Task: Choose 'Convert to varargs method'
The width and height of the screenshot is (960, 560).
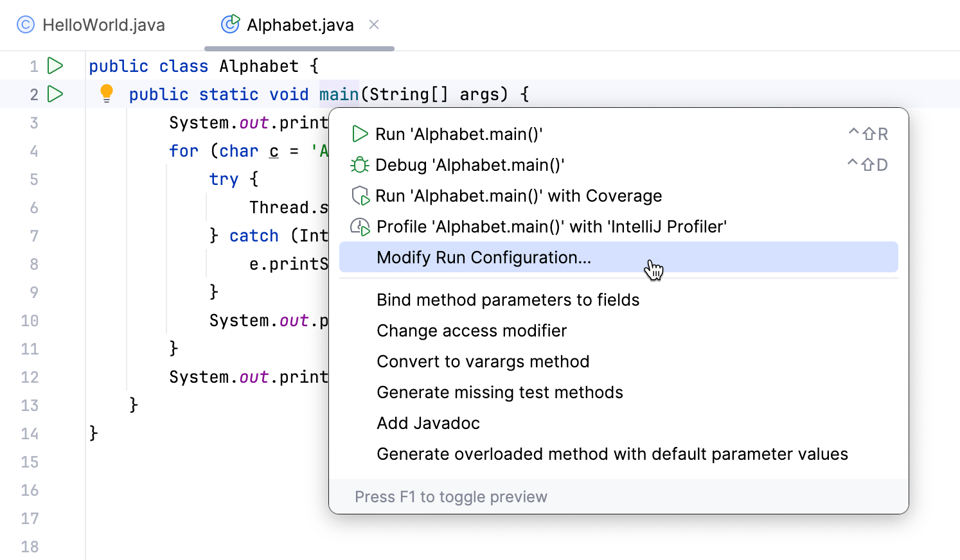Action: tap(483, 361)
